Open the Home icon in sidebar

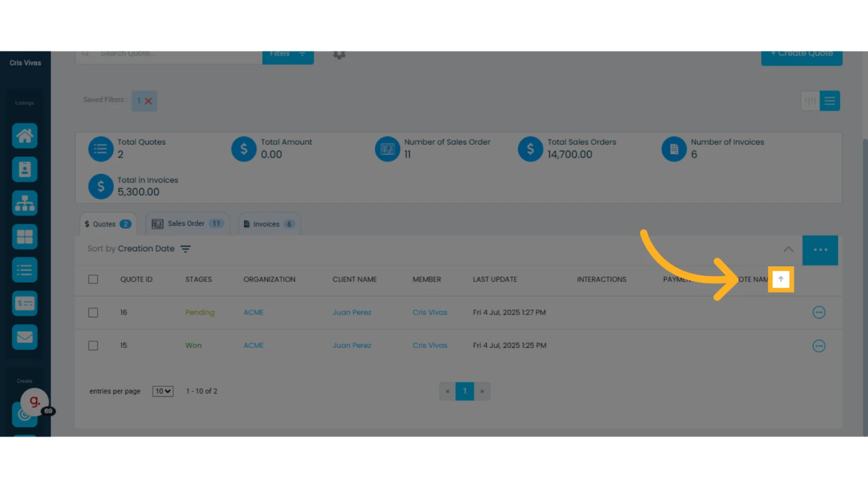25,136
